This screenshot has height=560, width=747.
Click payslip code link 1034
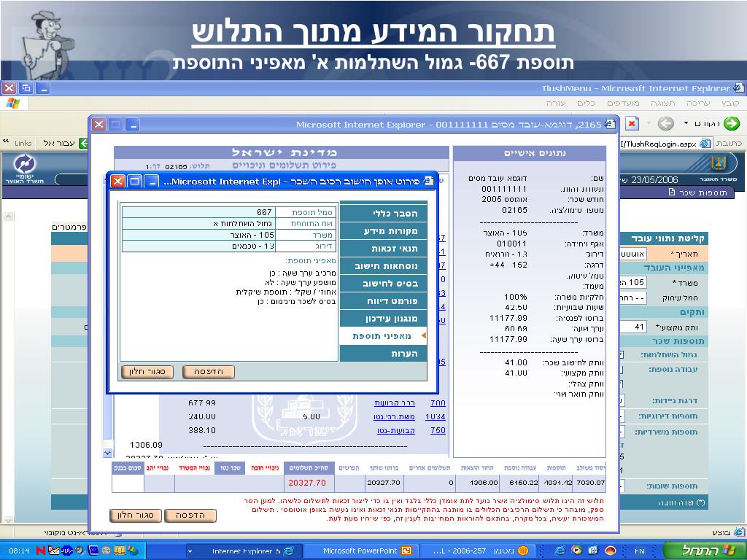click(x=435, y=416)
